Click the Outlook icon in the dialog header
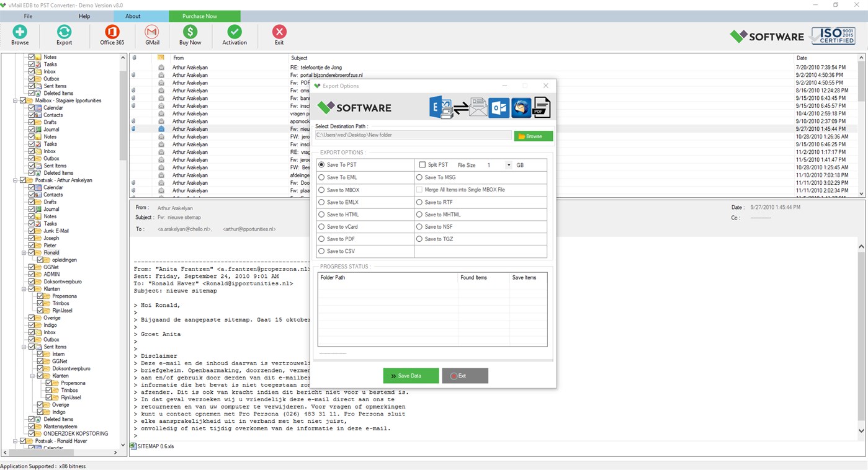The height and width of the screenshot is (470, 868). click(499, 107)
